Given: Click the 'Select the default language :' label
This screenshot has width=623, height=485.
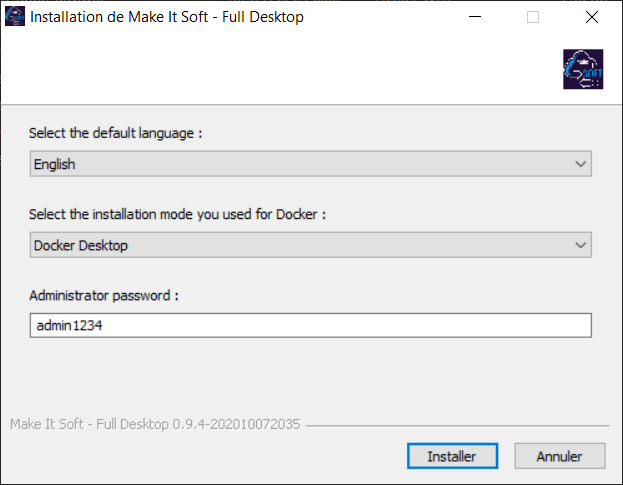Looking at the screenshot, I should 116,133.
